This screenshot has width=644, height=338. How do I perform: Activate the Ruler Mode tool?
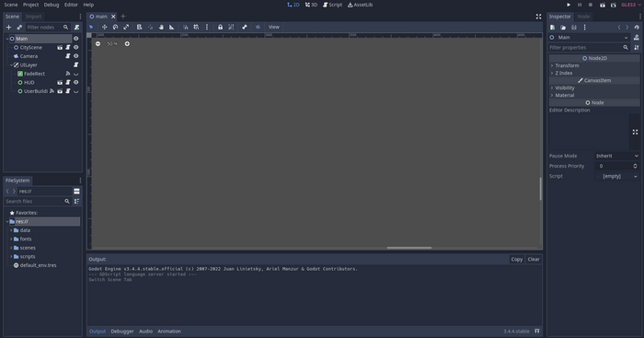coord(172,27)
